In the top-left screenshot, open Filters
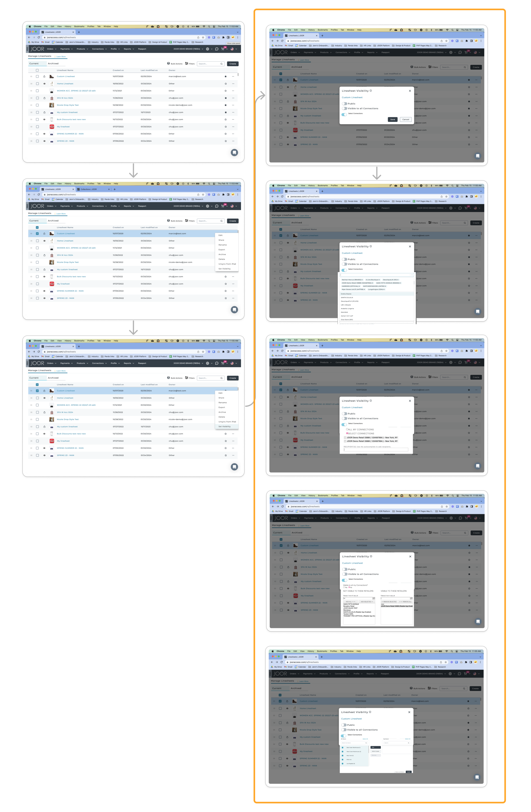This screenshot has width=531, height=812. 190,64
